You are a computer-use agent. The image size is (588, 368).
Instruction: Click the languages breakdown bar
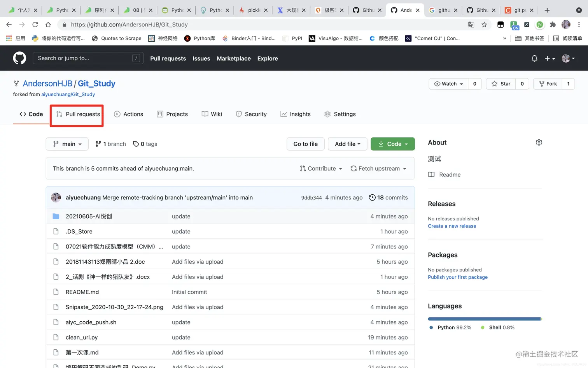tap(485, 319)
